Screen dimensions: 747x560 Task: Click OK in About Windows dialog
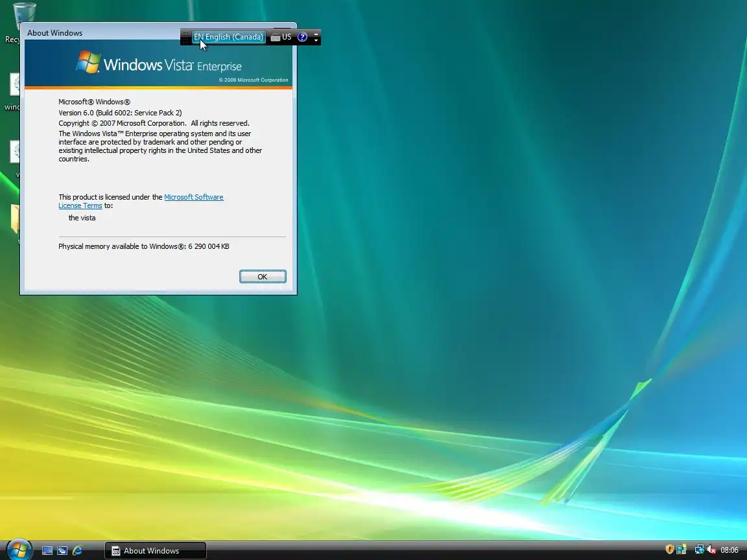[x=263, y=277]
